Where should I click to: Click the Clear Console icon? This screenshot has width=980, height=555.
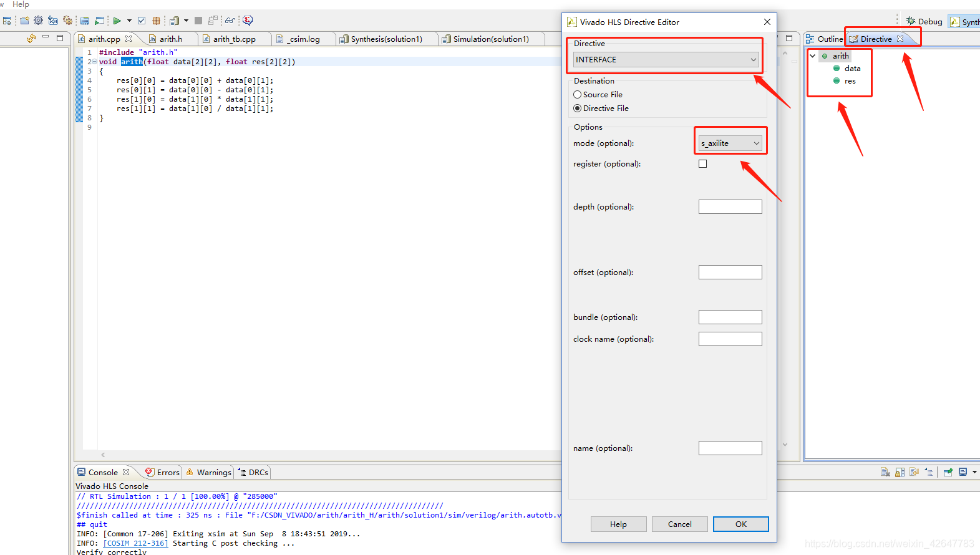tap(885, 472)
